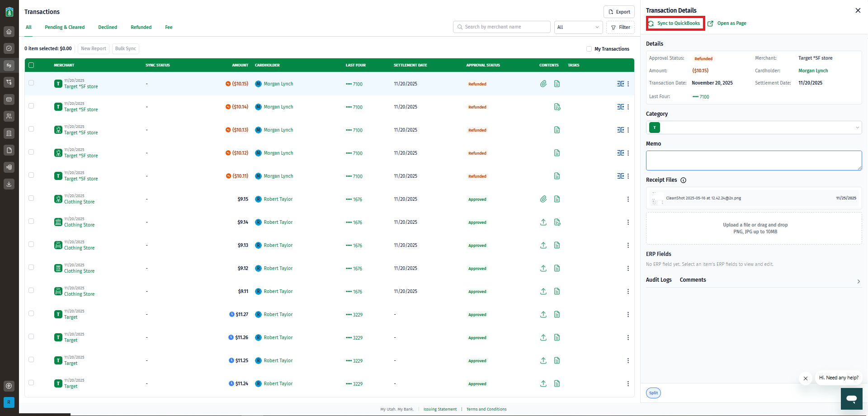
Task: Switch to Pending & Cleared tab
Action: click(x=65, y=27)
